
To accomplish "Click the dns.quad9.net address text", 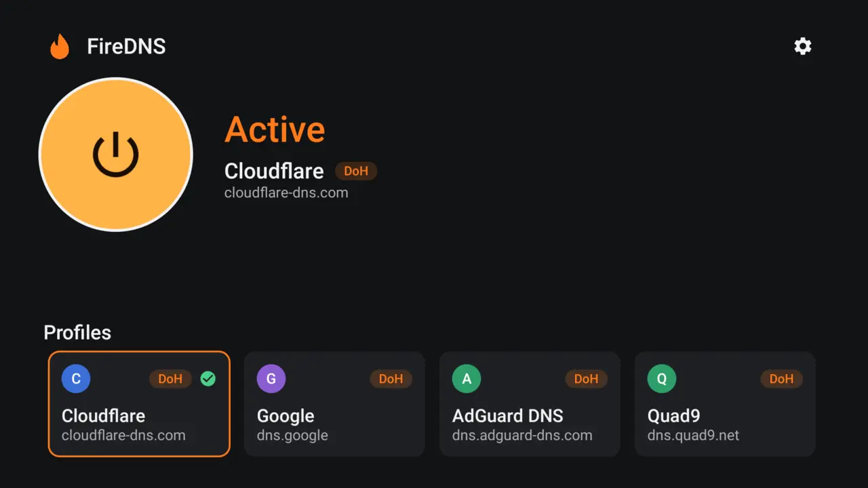I will click(x=693, y=435).
